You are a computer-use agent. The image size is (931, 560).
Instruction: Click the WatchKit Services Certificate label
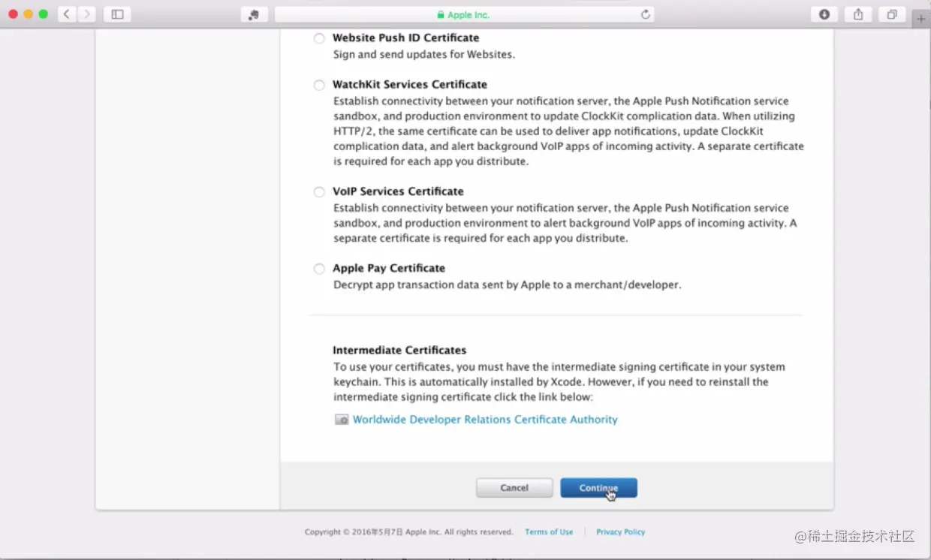(x=410, y=84)
